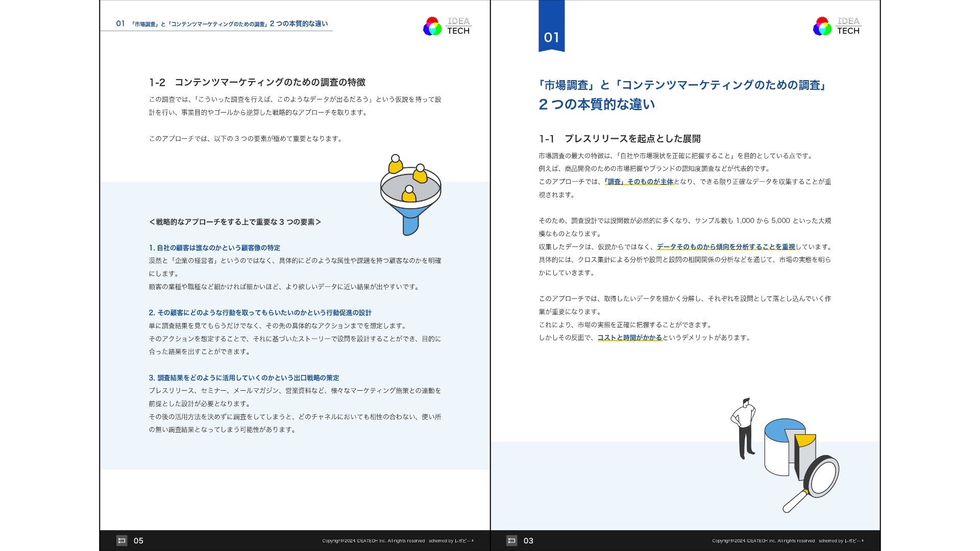Click the large blue title 2つの本質的な違い
Screen dimensions: 980x551
(x=597, y=105)
